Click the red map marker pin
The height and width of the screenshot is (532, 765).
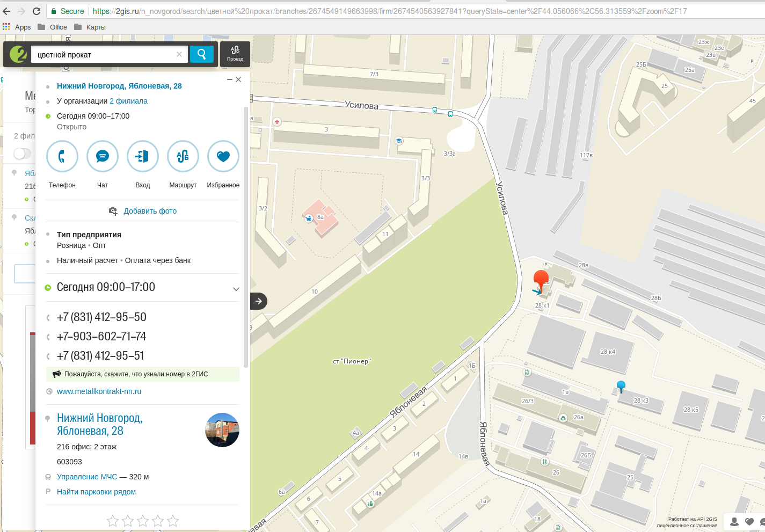(541, 280)
